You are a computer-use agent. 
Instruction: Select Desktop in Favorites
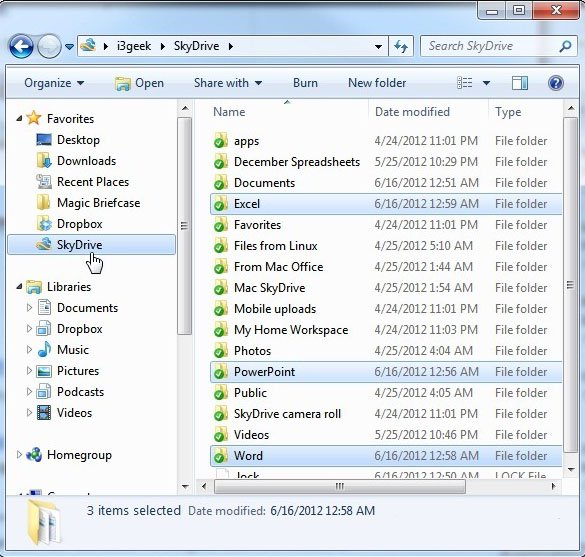tap(78, 140)
